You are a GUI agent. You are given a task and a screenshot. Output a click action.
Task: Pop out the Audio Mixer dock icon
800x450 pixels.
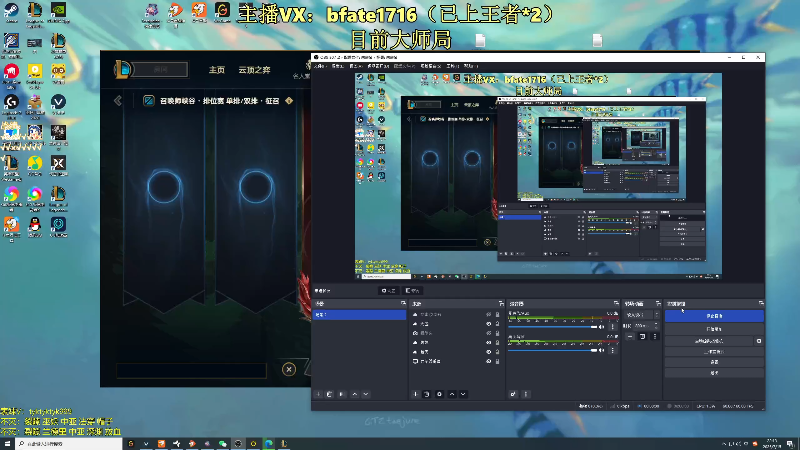point(616,304)
